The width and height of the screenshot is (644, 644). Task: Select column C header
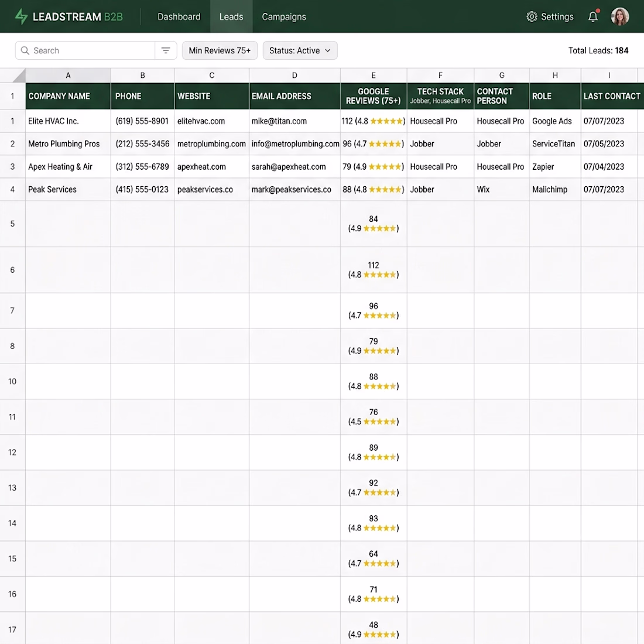pyautogui.click(x=211, y=76)
